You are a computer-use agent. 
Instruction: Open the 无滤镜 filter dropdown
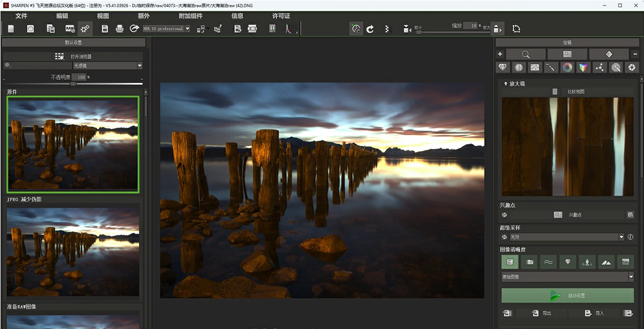pos(108,65)
